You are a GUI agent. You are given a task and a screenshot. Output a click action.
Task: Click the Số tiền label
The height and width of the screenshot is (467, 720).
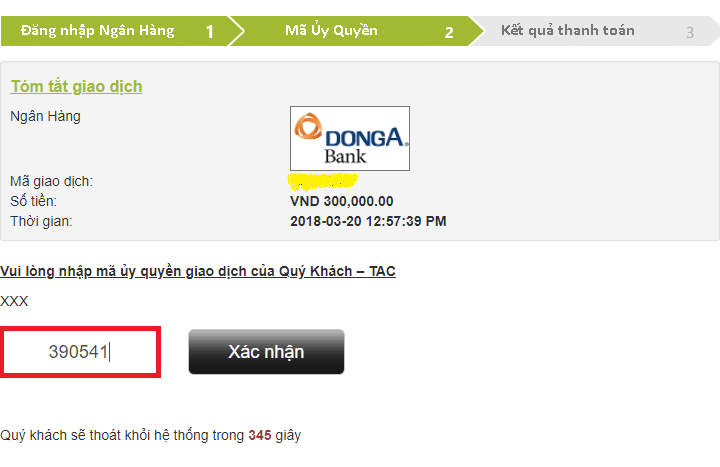tap(34, 201)
